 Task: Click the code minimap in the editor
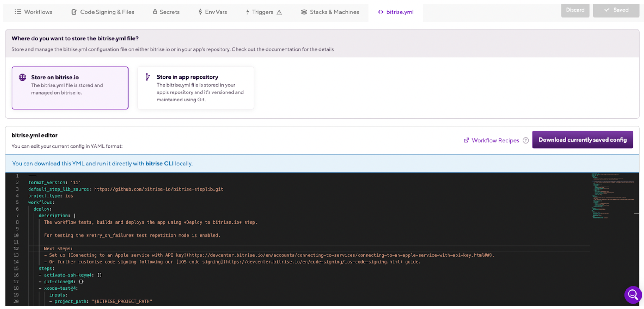tap(612, 196)
